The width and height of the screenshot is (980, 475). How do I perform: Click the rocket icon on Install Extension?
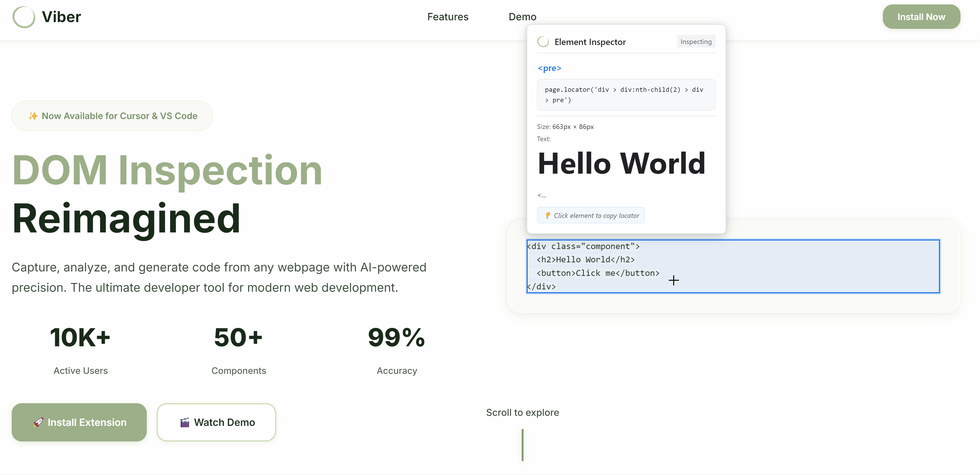38,422
